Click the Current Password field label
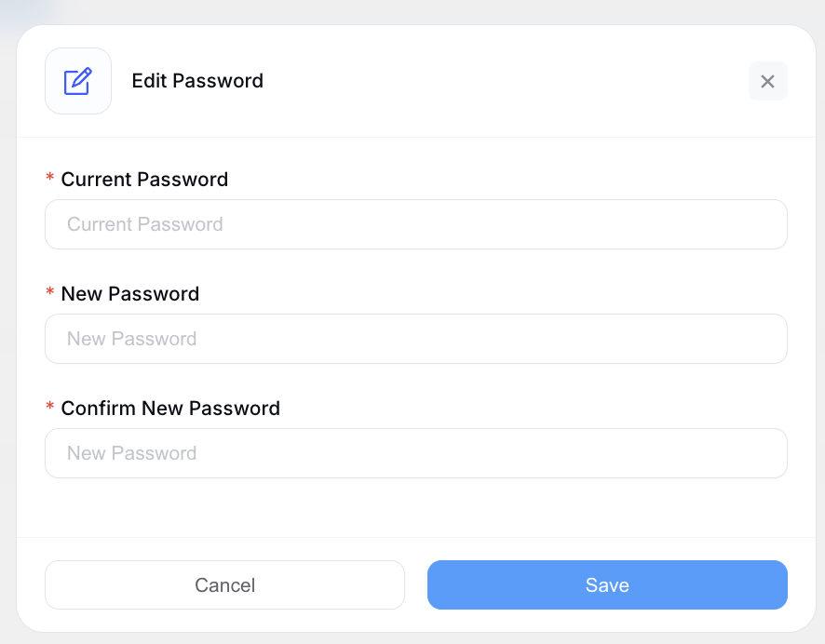The image size is (825, 644). tap(144, 179)
